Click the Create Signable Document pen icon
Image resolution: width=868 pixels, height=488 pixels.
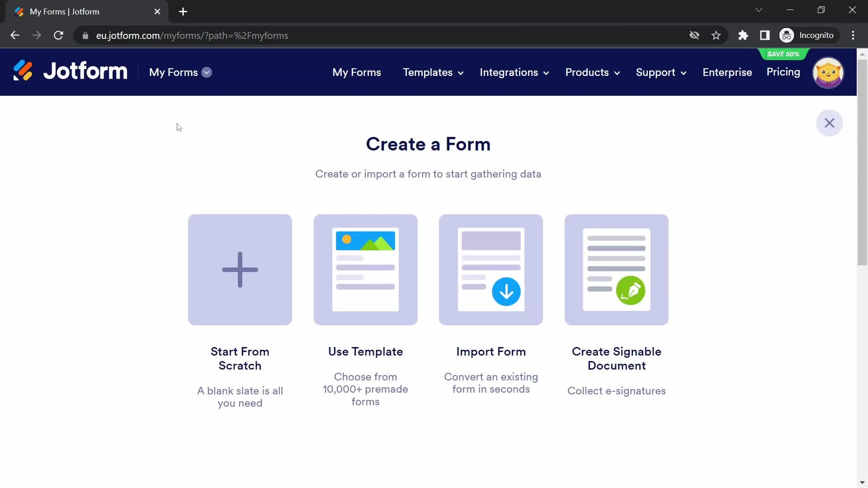click(630, 291)
